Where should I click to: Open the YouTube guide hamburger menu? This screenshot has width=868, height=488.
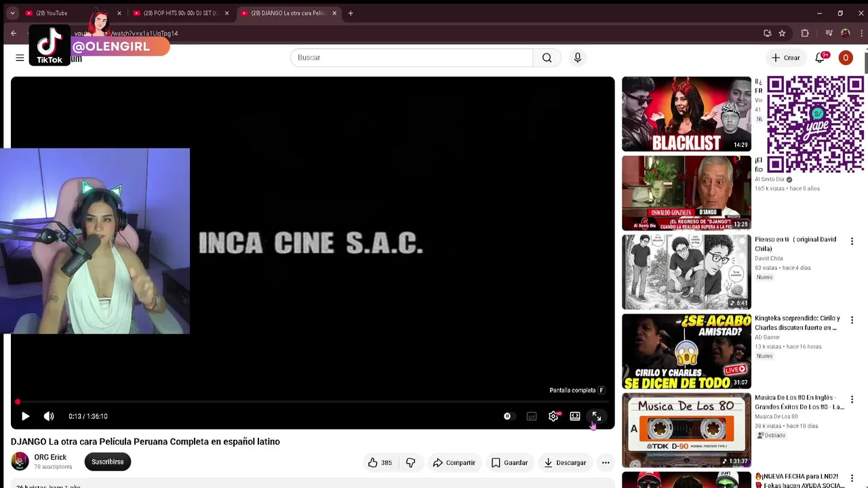point(20,58)
